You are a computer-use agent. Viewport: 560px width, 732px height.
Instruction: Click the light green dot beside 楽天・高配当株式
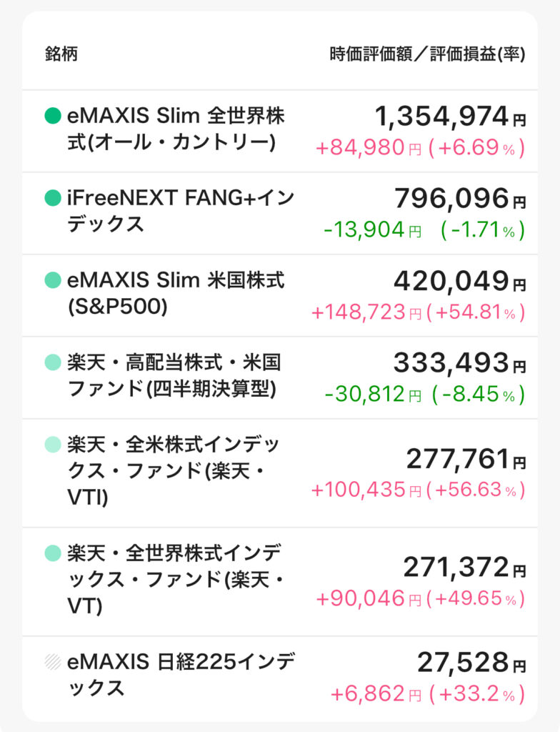[x=53, y=362]
